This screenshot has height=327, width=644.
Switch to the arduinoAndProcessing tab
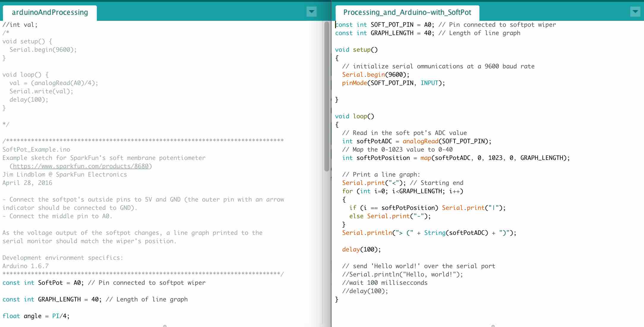(x=50, y=12)
